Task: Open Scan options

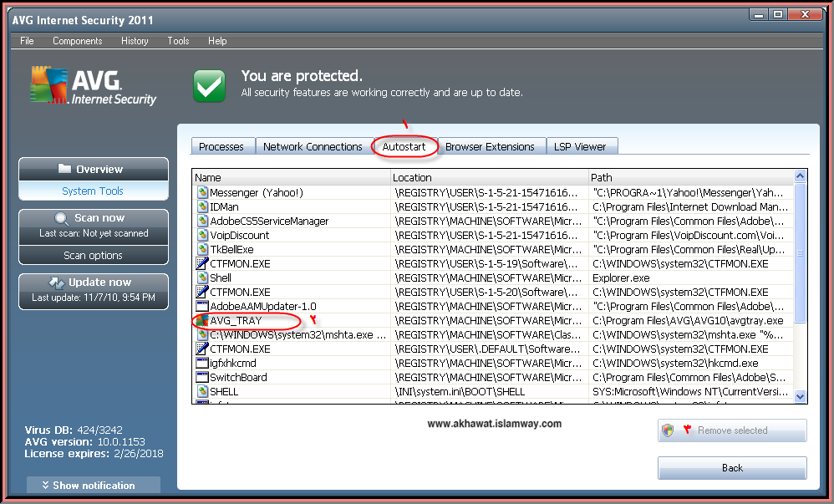Action: (x=94, y=255)
